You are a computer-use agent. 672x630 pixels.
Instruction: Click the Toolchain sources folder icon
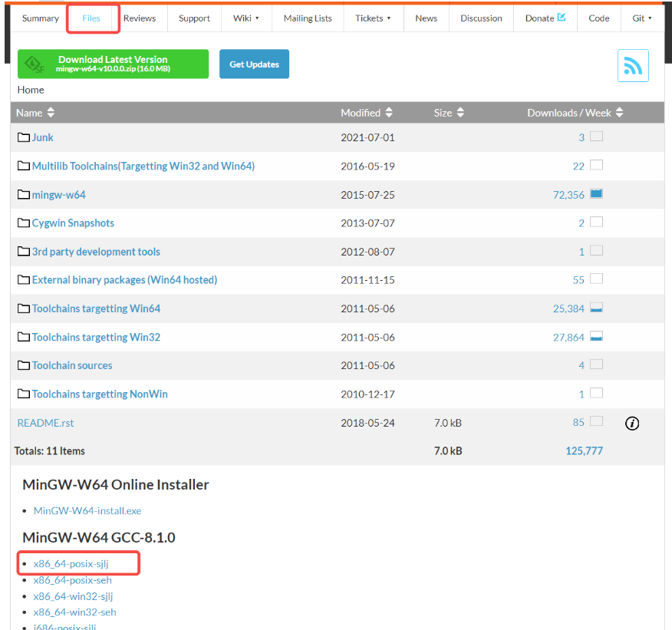pyautogui.click(x=24, y=365)
